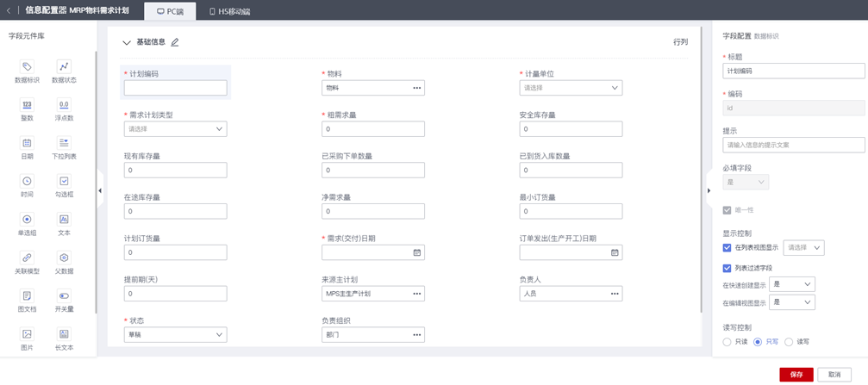Select the PC端 tab
This screenshot has width=868, height=385.
coord(171,12)
